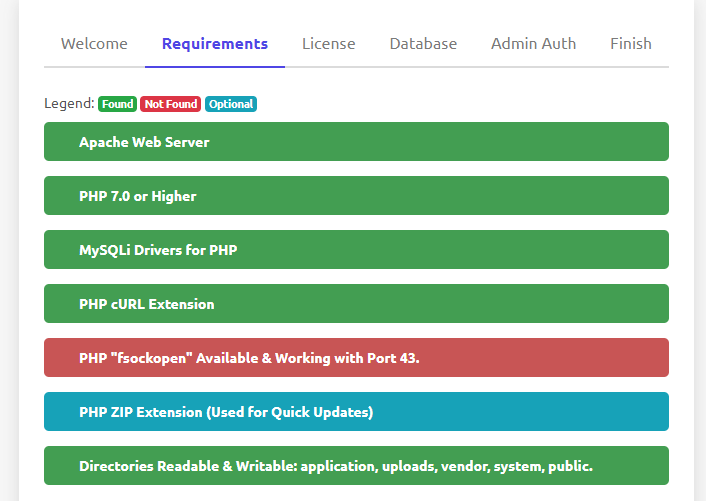Click the PHP ZIP Extension optional row
Viewport: 706px width, 501px height.
coord(356,412)
